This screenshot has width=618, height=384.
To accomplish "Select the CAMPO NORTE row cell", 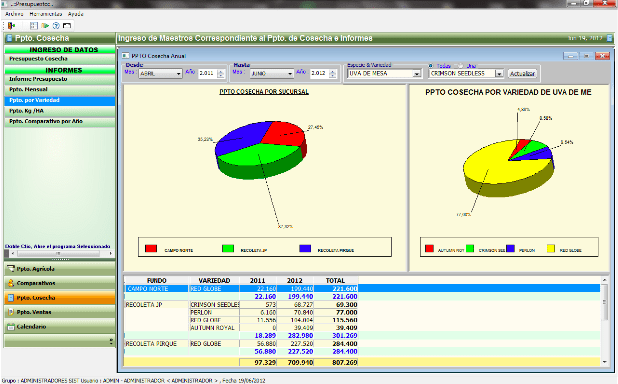I will (x=156, y=289).
